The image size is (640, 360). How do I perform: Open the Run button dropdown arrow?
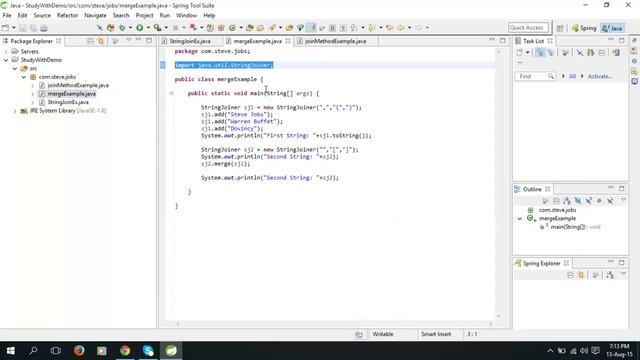(x=147, y=28)
